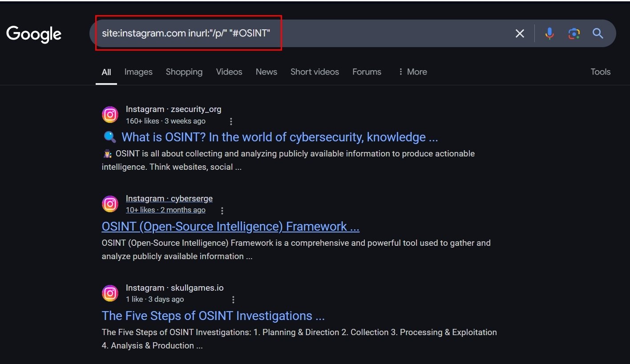Open Google Lens image search
The width and height of the screenshot is (630, 364).
573,33
